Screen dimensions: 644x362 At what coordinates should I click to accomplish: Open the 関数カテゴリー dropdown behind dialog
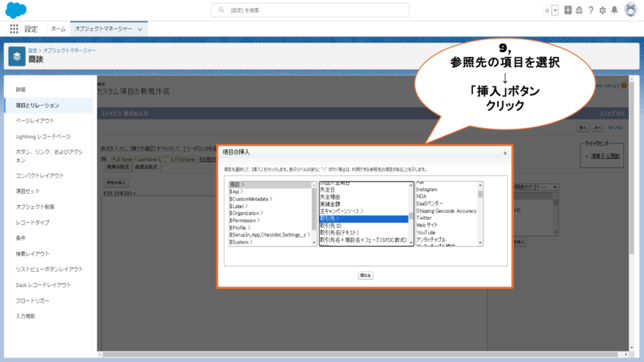point(535,187)
